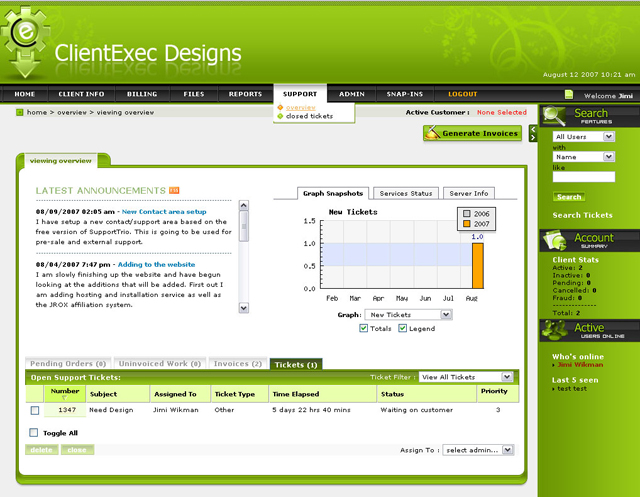Open the Ticket Filter dropdown
Image resolution: width=640 pixels, height=497 pixels.
coord(466,377)
